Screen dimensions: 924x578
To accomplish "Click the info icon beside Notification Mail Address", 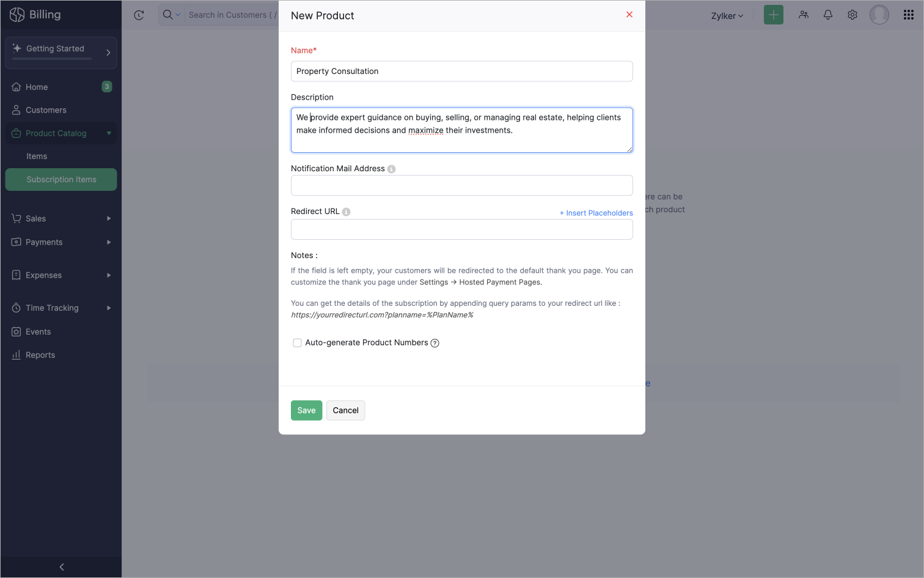I will [392, 169].
